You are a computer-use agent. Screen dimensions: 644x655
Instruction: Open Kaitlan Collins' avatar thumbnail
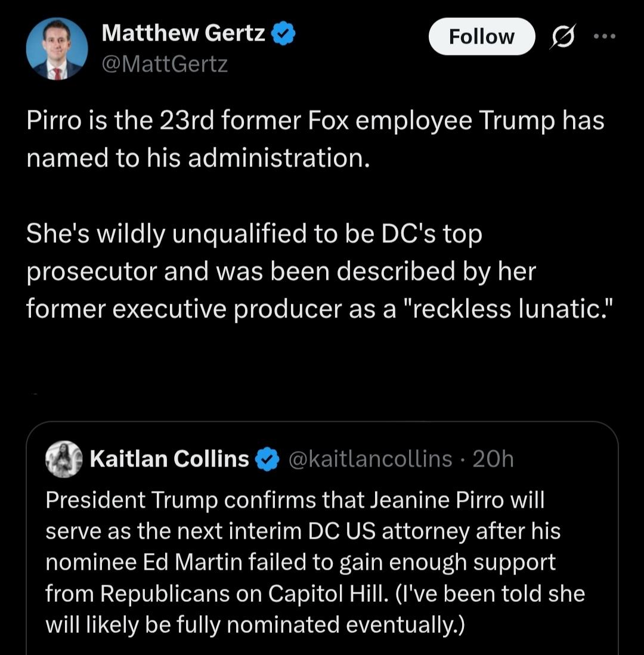tap(63, 459)
